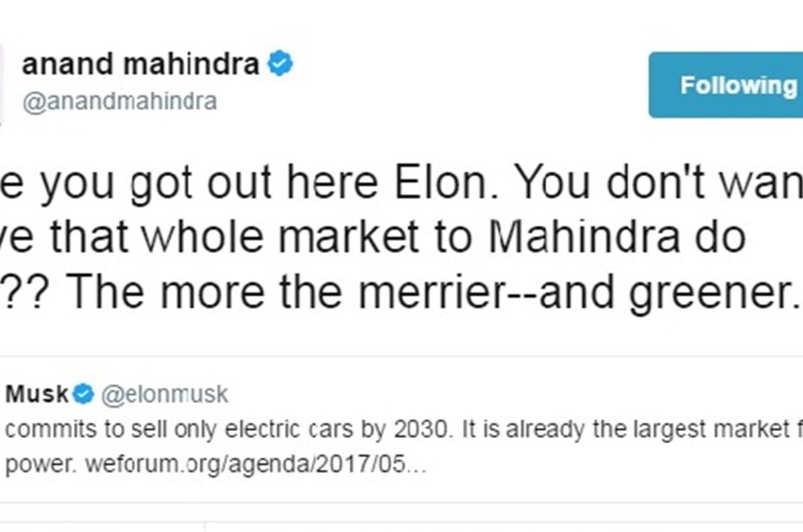The image size is (803, 532).
Task: Click verified badge beside anand mahindra
Action: coord(280,65)
